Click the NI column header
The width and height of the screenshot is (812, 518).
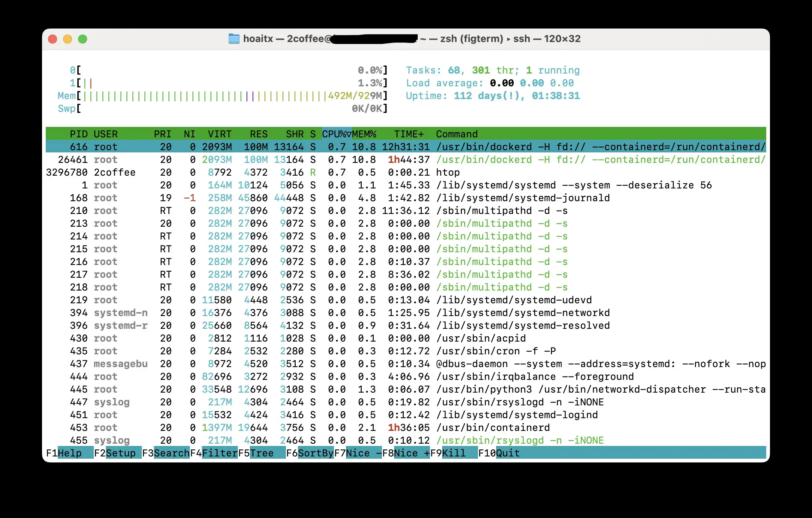189,134
